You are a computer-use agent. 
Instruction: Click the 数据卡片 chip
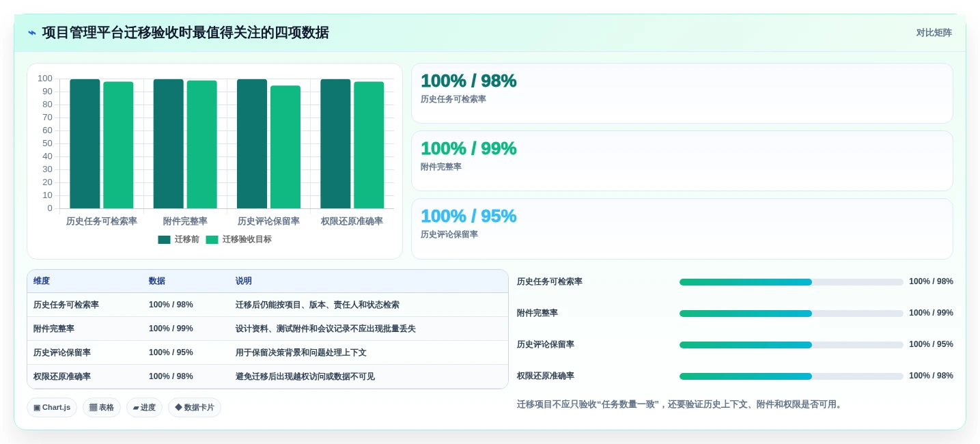195,408
